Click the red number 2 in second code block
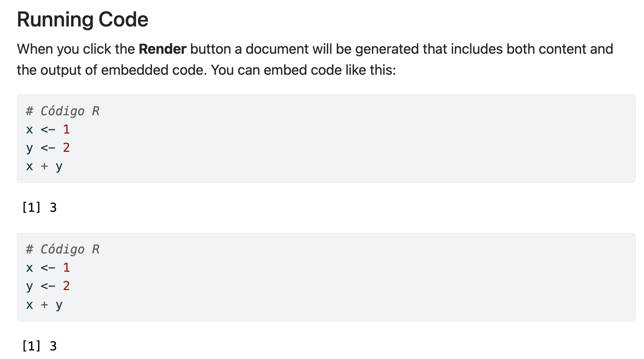This screenshot has height=359, width=644. 66,286
